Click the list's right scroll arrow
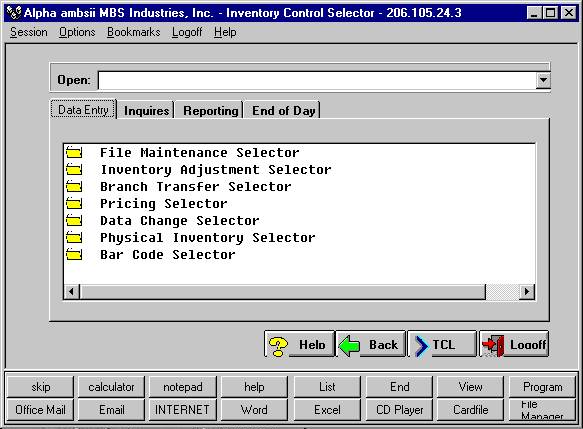Image resolution: width=583 pixels, height=429 pixels. [x=526, y=291]
